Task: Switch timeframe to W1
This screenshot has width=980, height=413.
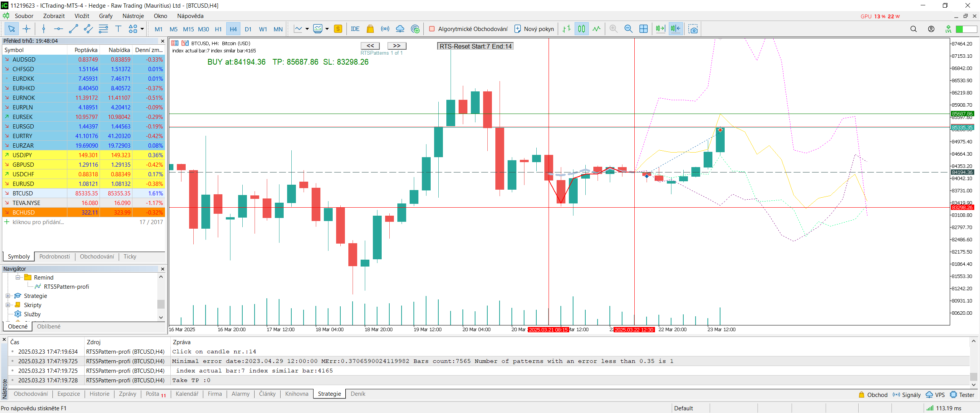Action: [x=263, y=29]
